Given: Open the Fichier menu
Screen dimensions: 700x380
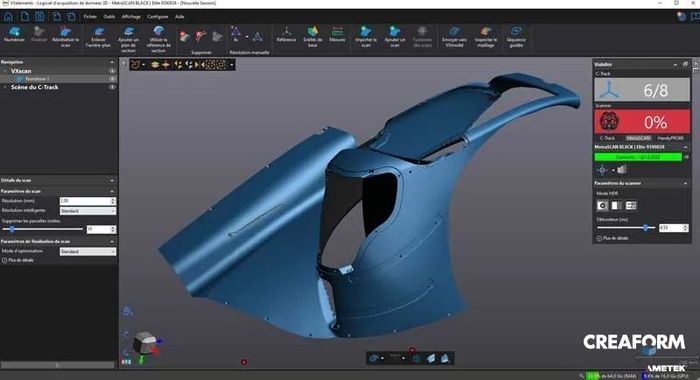Looking at the screenshot, I should [90, 17].
